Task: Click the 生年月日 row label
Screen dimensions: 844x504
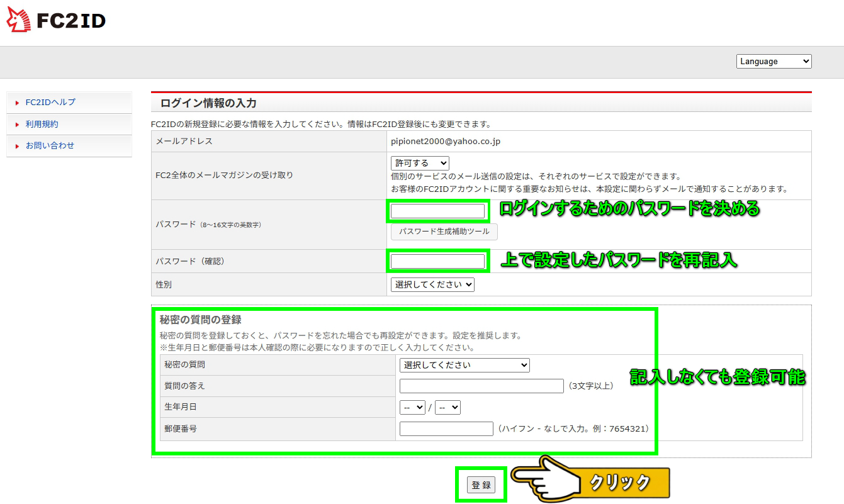Action: (x=181, y=406)
